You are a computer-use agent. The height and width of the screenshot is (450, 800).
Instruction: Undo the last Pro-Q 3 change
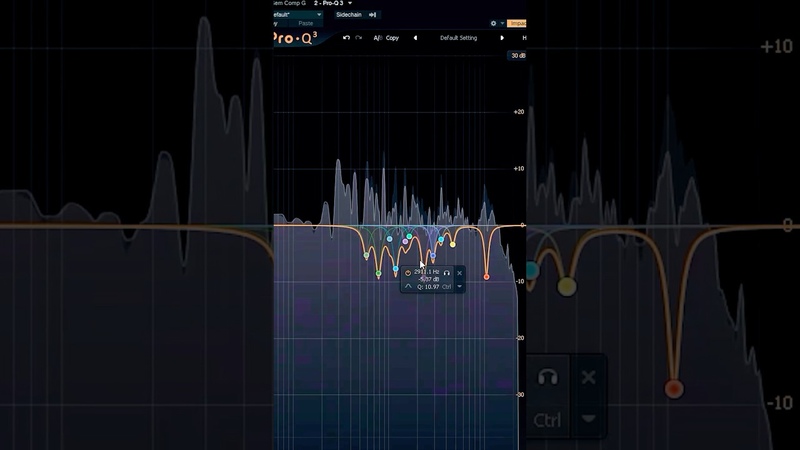346,38
